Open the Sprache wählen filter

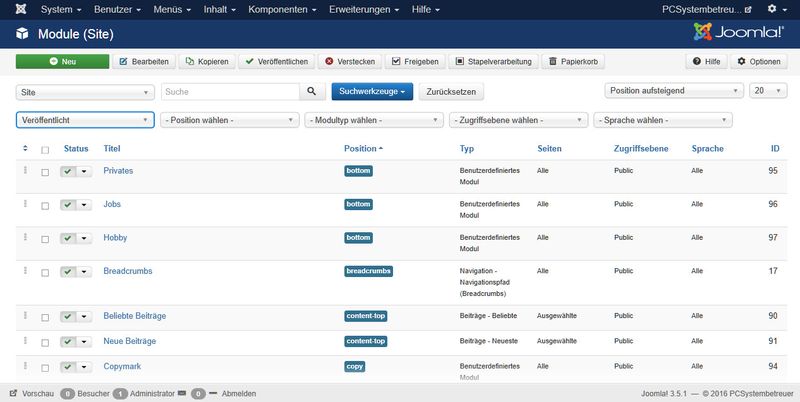pos(663,120)
